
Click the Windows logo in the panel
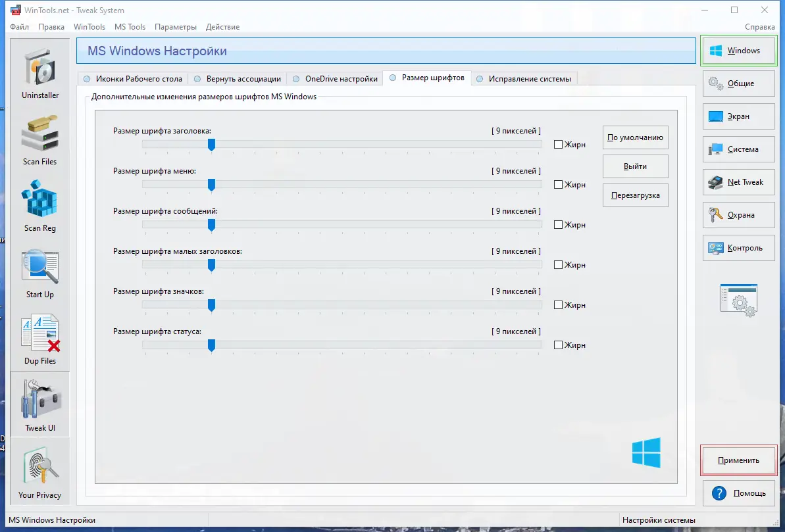click(x=646, y=452)
